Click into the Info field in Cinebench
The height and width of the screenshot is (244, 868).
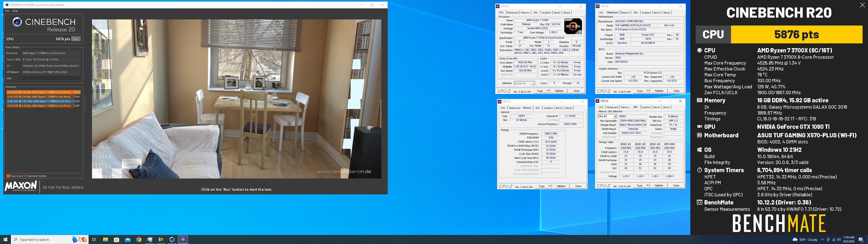(51, 78)
